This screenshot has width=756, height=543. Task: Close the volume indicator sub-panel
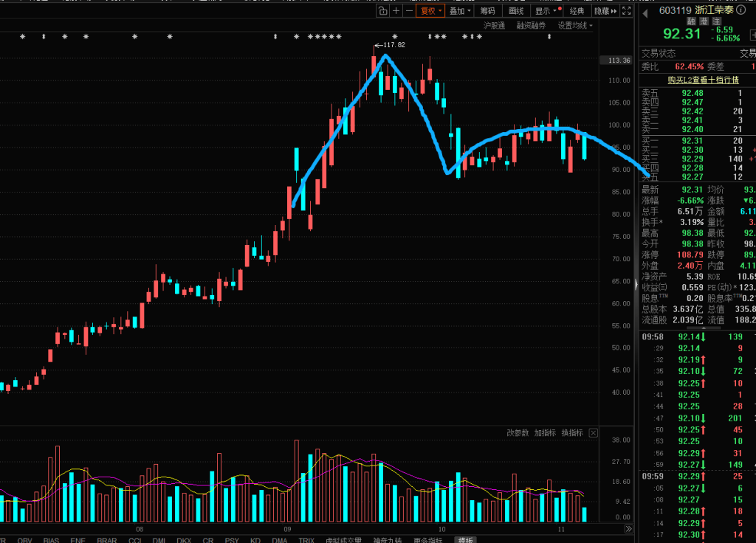592,433
